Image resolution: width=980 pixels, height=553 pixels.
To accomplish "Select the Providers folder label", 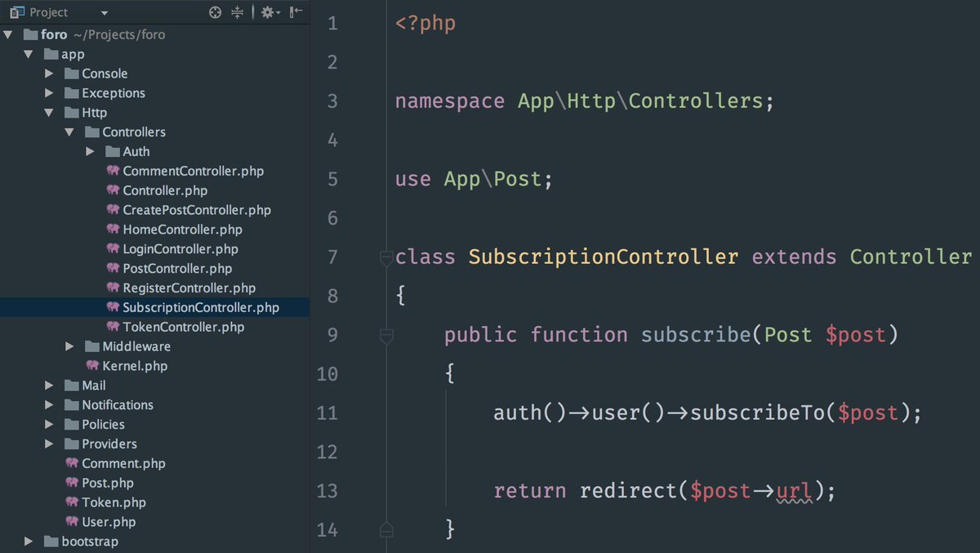I will pyautogui.click(x=109, y=444).
